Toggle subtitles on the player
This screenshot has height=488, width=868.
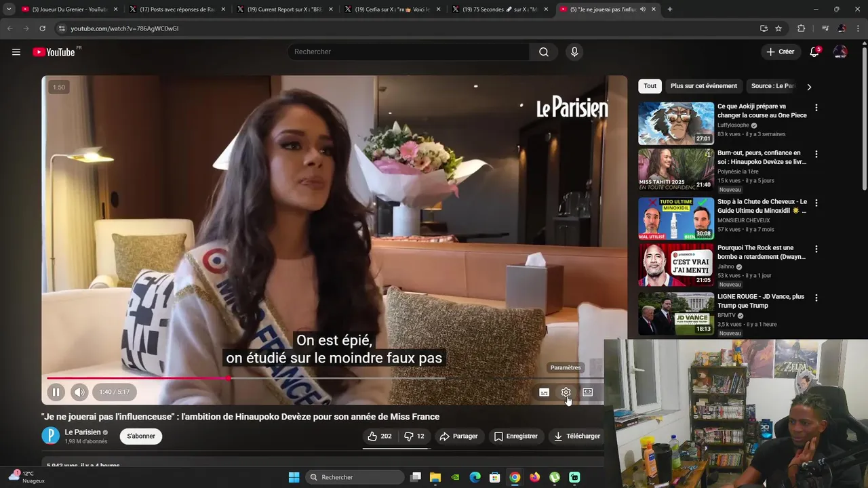coord(544,392)
